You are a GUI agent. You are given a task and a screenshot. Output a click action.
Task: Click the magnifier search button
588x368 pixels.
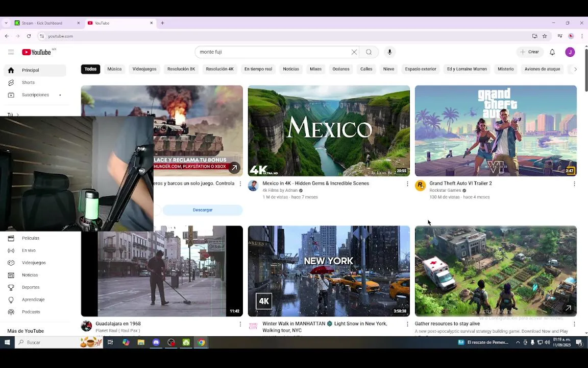pyautogui.click(x=369, y=52)
